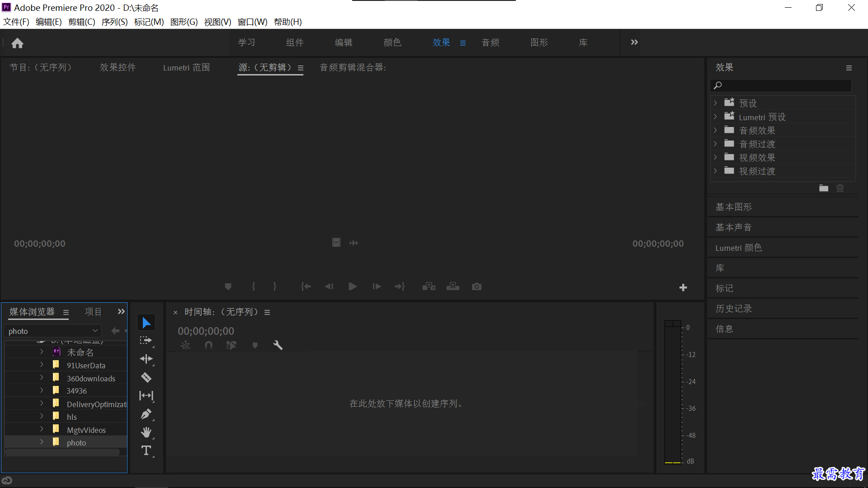The height and width of the screenshot is (488, 868).
Task: Open the photo directory dropdown
Action: 52,331
